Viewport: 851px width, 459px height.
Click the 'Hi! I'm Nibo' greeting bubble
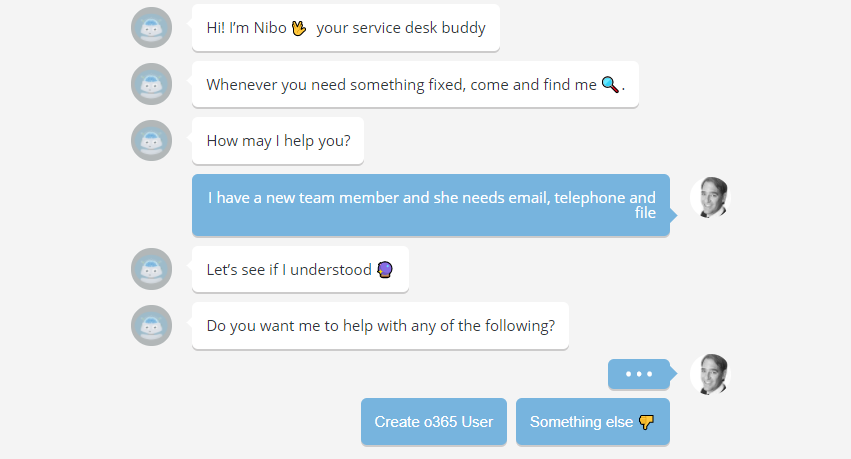346,28
